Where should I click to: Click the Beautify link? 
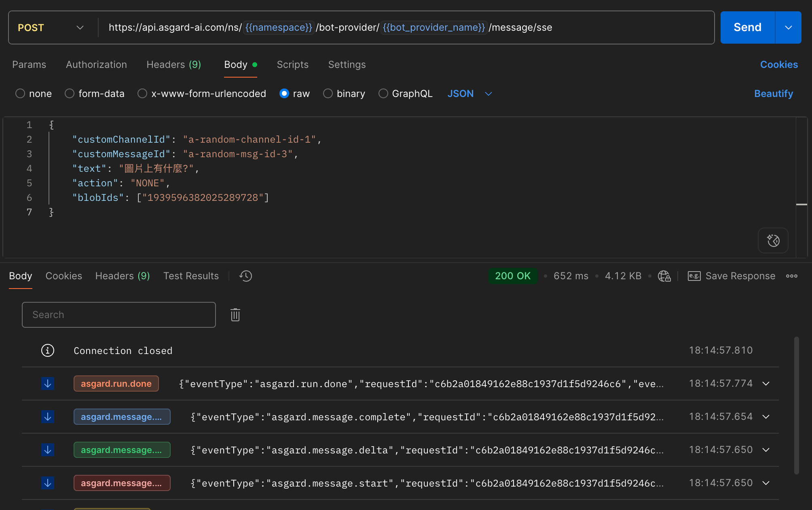[773, 94]
